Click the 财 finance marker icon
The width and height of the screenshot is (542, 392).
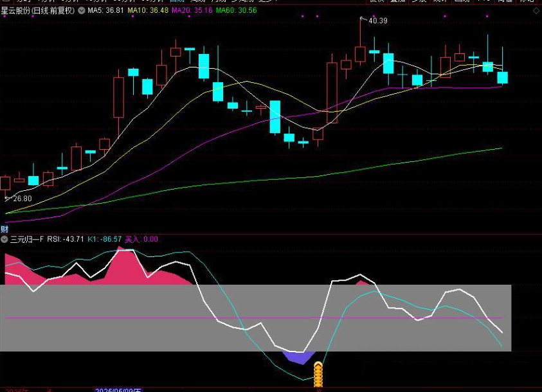(x=5, y=229)
